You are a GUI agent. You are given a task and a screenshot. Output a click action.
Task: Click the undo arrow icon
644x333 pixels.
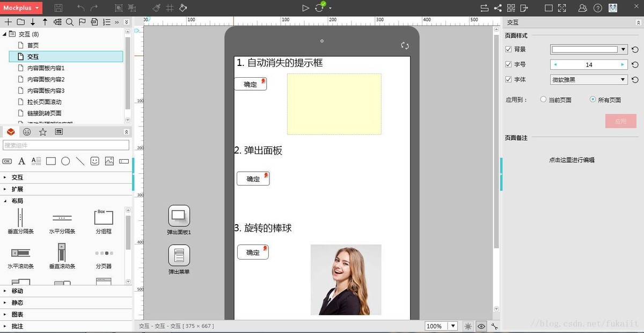click(x=80, y=8)
